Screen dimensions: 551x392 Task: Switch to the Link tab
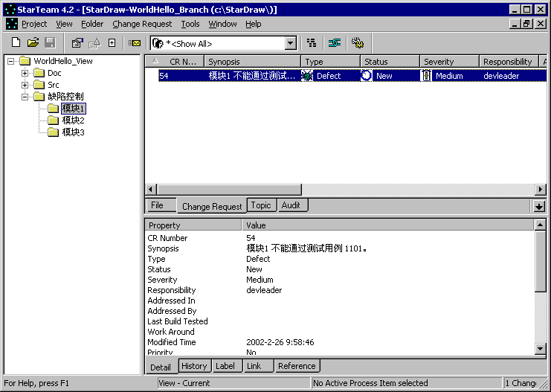257,366
